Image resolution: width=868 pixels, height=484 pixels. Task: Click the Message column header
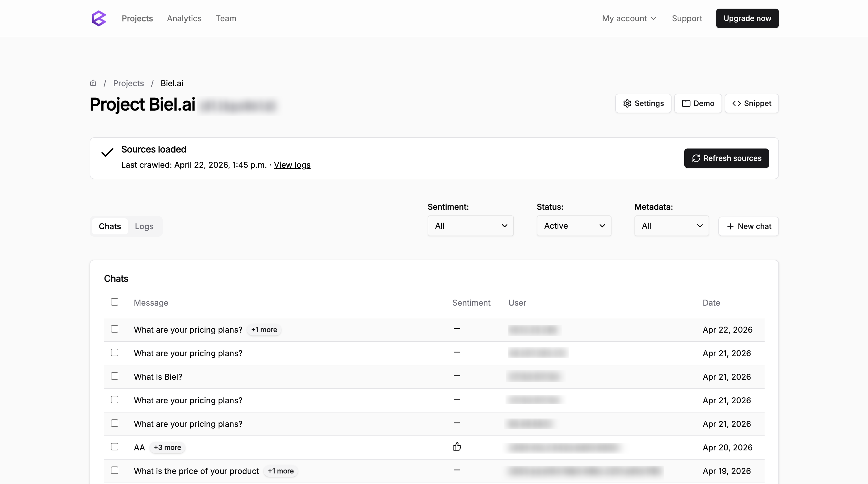click(x=151, y=303)
